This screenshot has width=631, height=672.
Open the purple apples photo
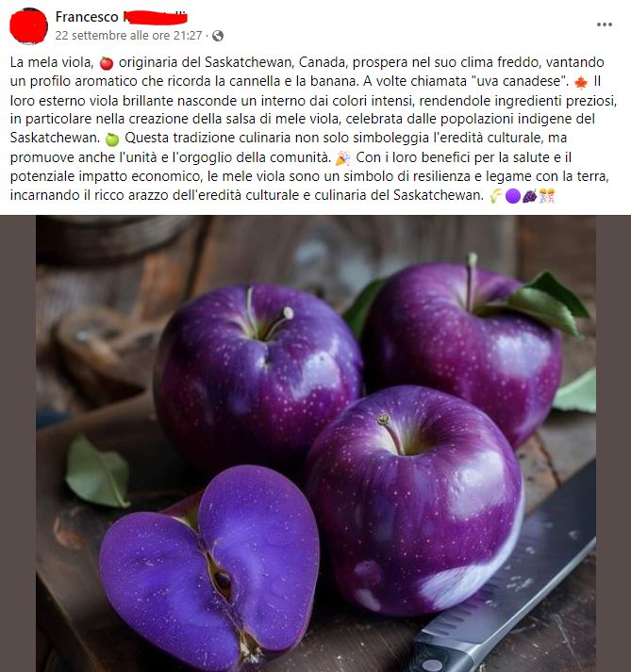click(316, 444)
